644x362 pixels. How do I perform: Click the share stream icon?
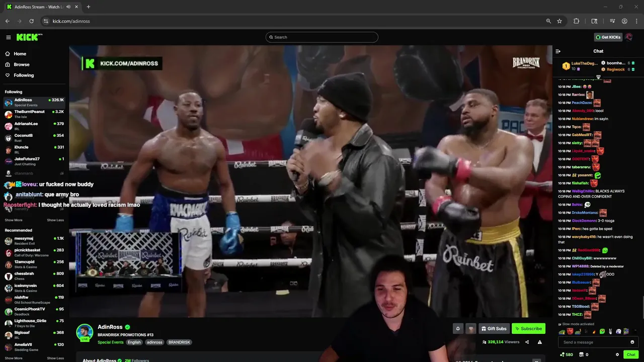click(527, 342)
